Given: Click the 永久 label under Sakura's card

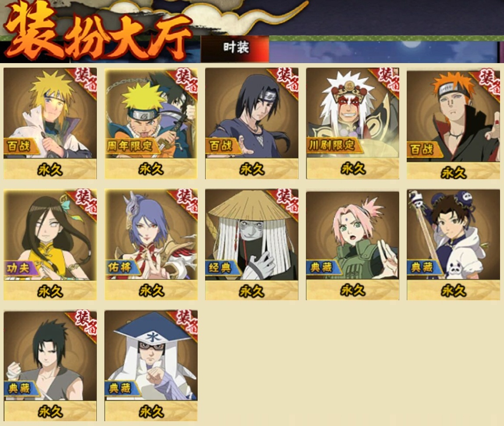Looking at the screenshot, I should pos(353,290).
